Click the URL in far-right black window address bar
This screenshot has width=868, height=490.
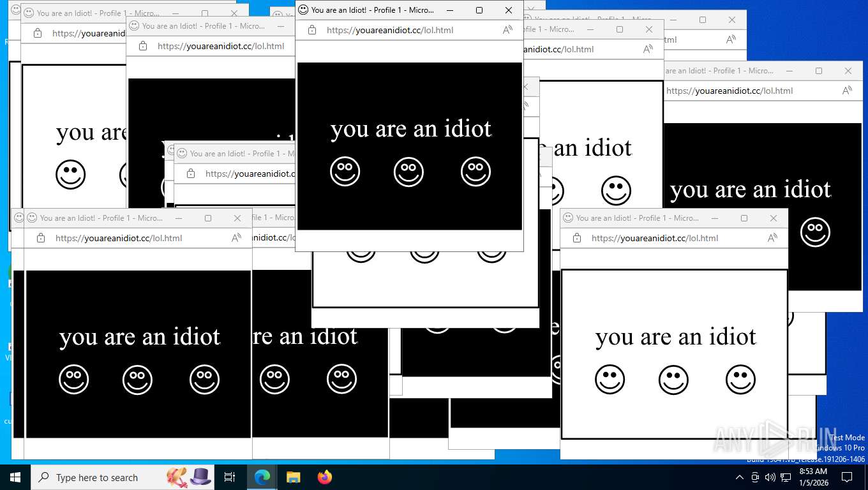click(730, 91)
